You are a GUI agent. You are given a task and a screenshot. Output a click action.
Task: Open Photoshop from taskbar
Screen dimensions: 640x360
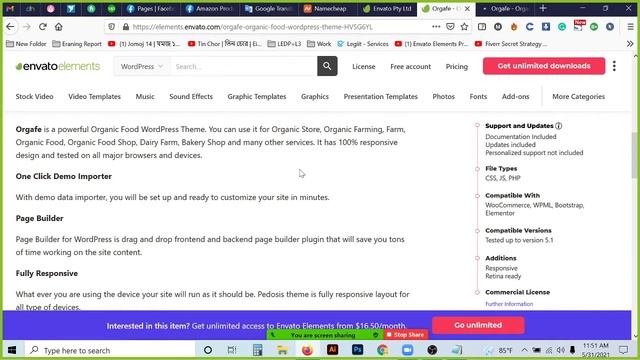click(358, 350)
